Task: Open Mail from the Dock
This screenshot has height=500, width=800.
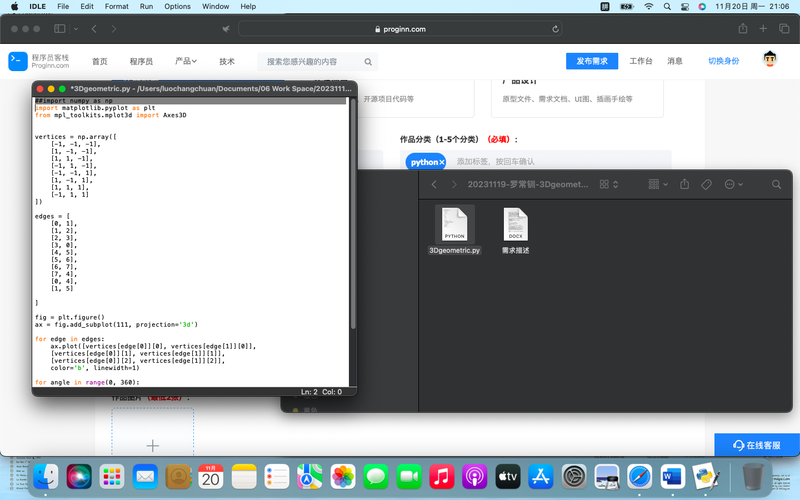Action: pos(145,477)
